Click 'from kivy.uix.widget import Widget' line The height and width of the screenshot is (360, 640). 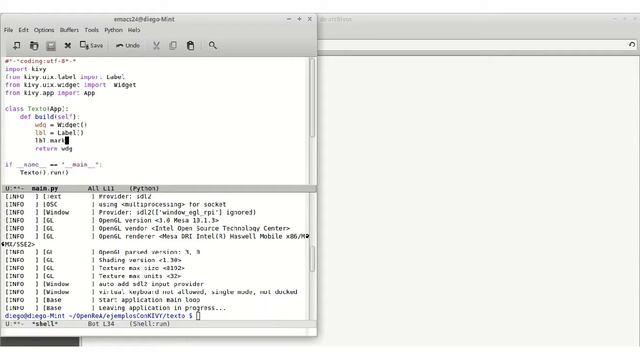pyautogui.click(x=71, y=85)
